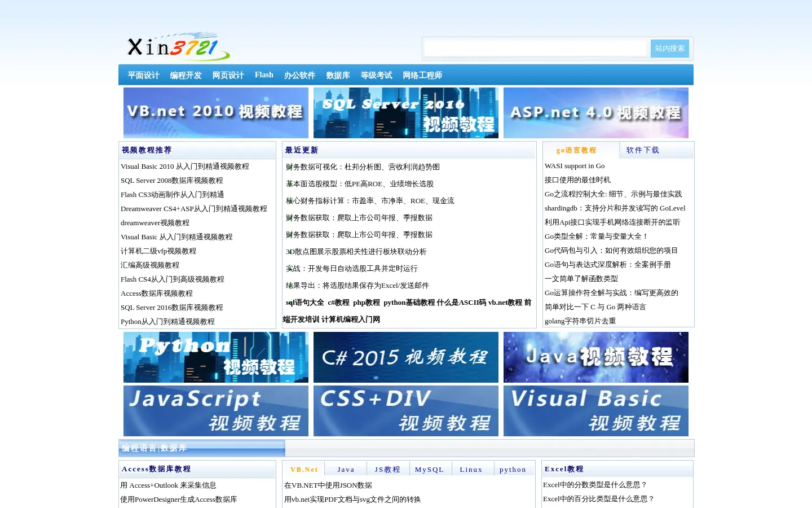Open SQL Server 2016数据库视频教程 link
This screenshot has height=508, width=812.
click(172, 308)
